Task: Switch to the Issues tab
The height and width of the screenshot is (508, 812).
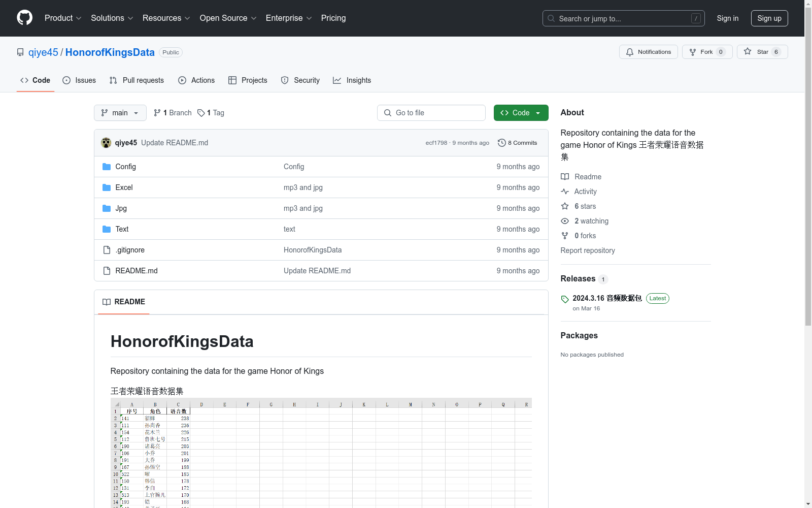Action: tap(79, 80)
